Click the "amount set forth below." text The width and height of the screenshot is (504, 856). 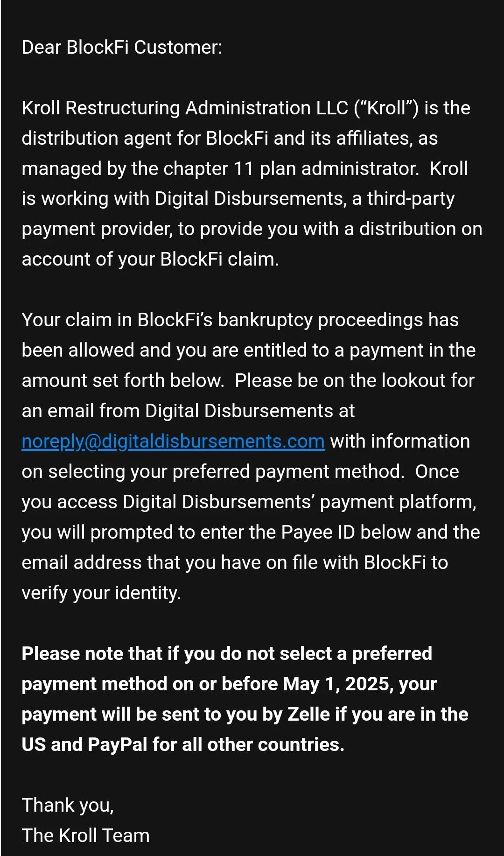point(123,381)
